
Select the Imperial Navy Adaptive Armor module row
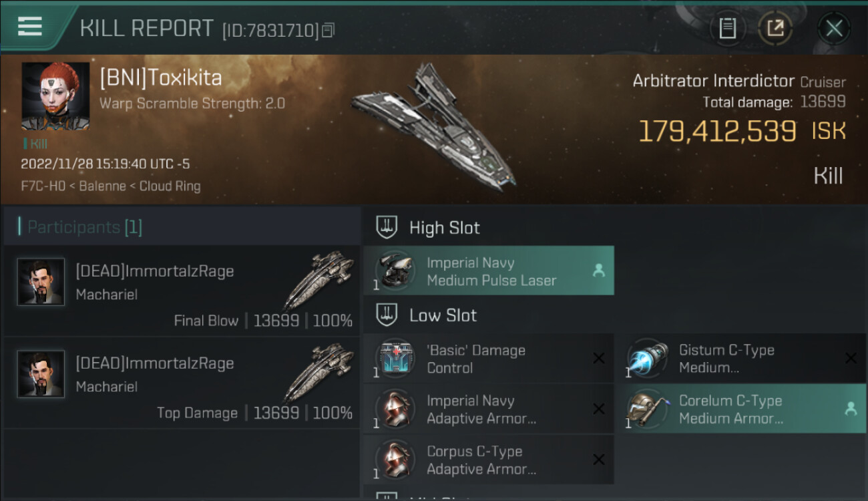(x=487, y=409)
